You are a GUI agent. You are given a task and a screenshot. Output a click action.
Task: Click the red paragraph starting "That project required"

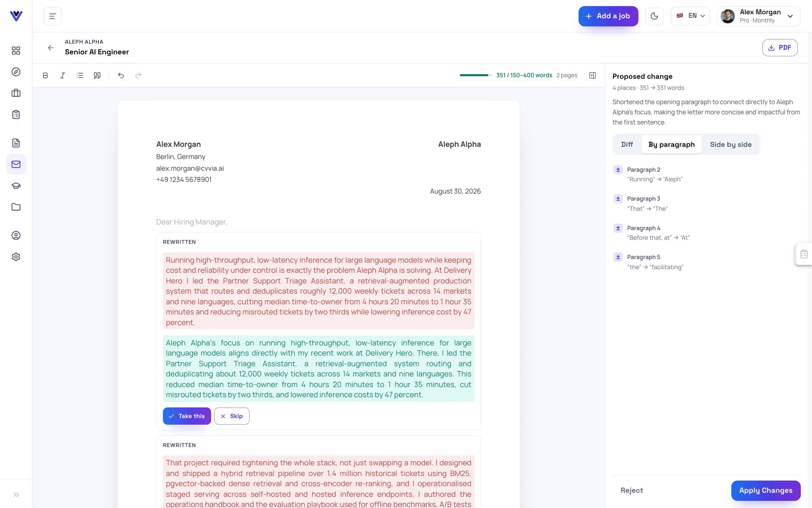click(x=318, y=482)
